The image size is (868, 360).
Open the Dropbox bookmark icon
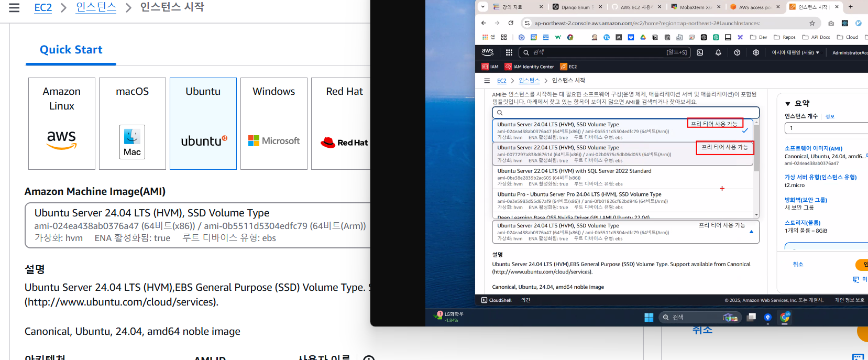click(x=631, y=37)
